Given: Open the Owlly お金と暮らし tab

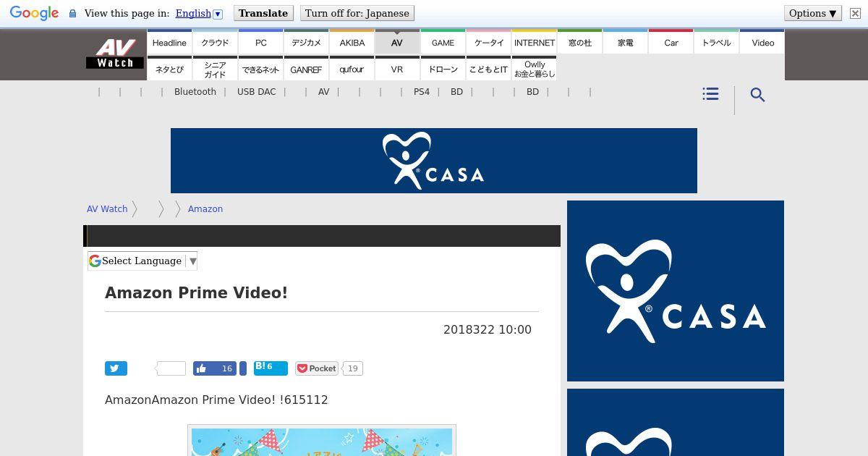Looking at the screenshot, I should pyautogui.click(x=535, y=69).
